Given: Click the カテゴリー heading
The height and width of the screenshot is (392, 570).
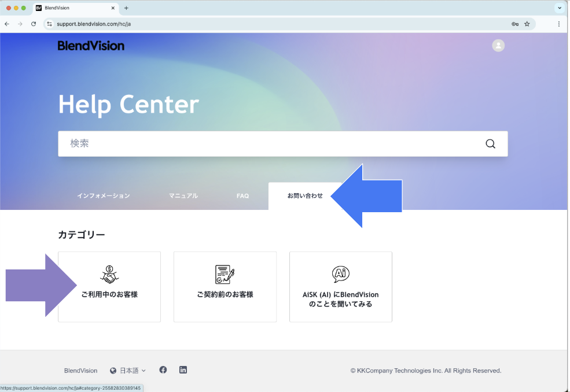Looking at the screenshot, I should click(82, 235).
